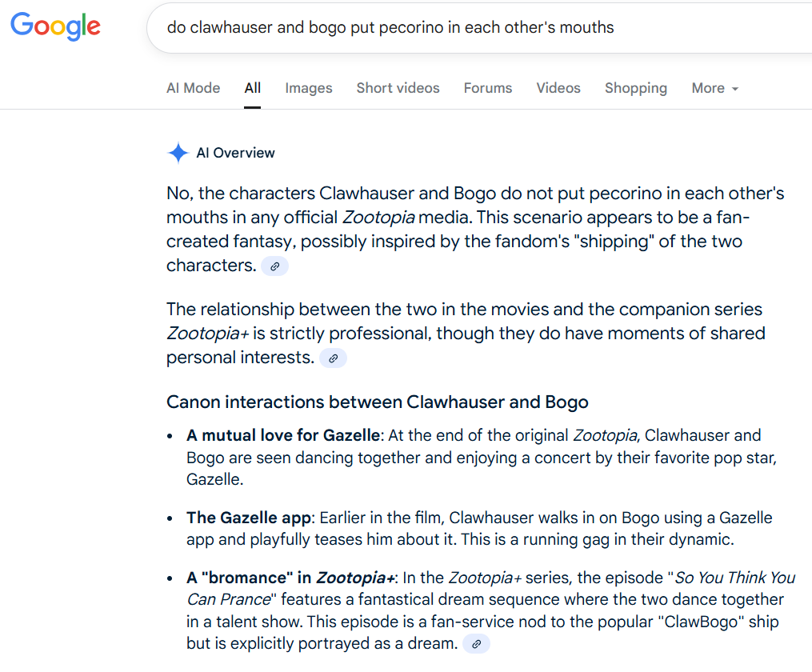Click the AI Overview heading label
The width and height of the screenshot is (812, 672).
tap(236, 153)
